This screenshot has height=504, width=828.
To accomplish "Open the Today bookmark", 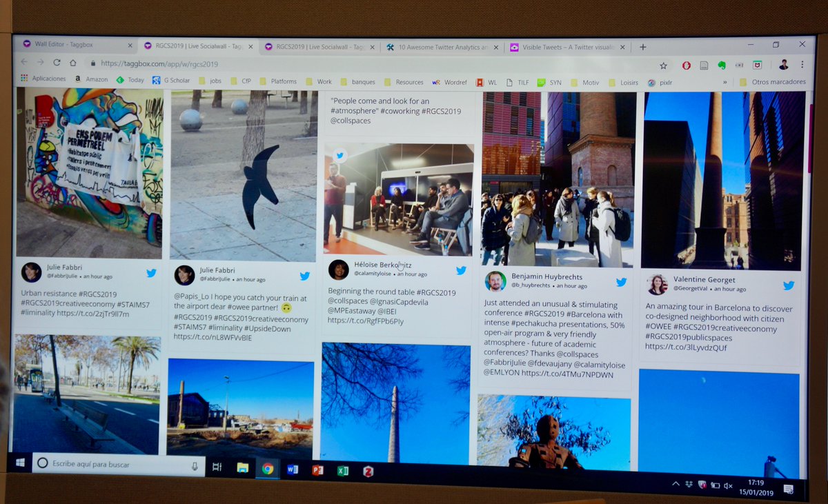I will pos(130,80).
